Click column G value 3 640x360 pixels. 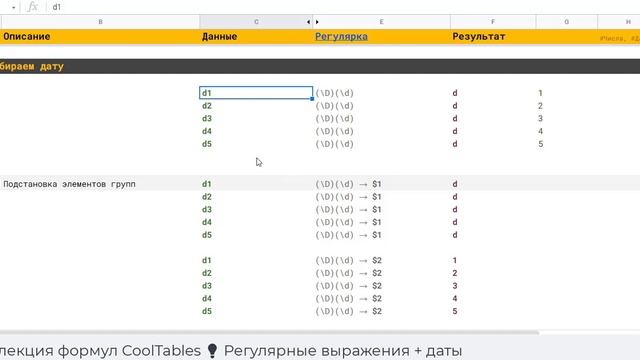tap(540, 118)
